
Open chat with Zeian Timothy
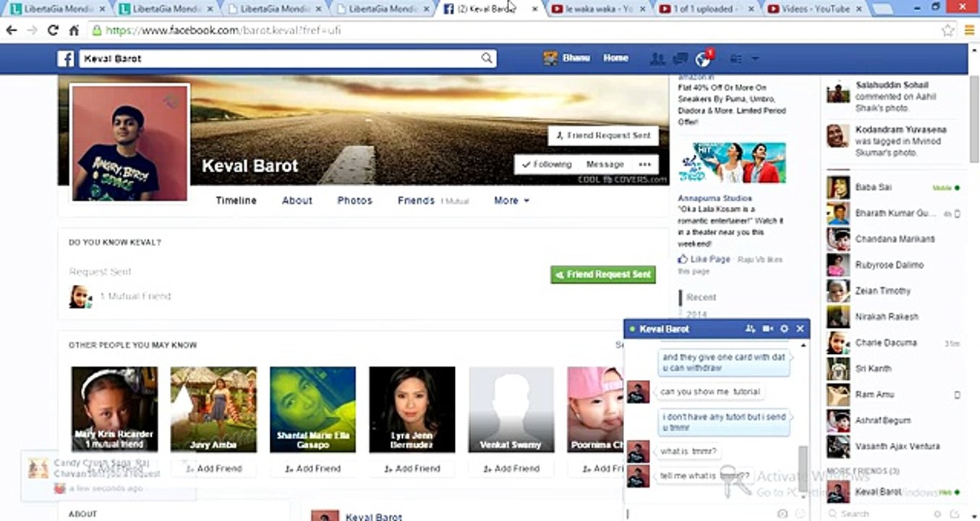[894, 291]
